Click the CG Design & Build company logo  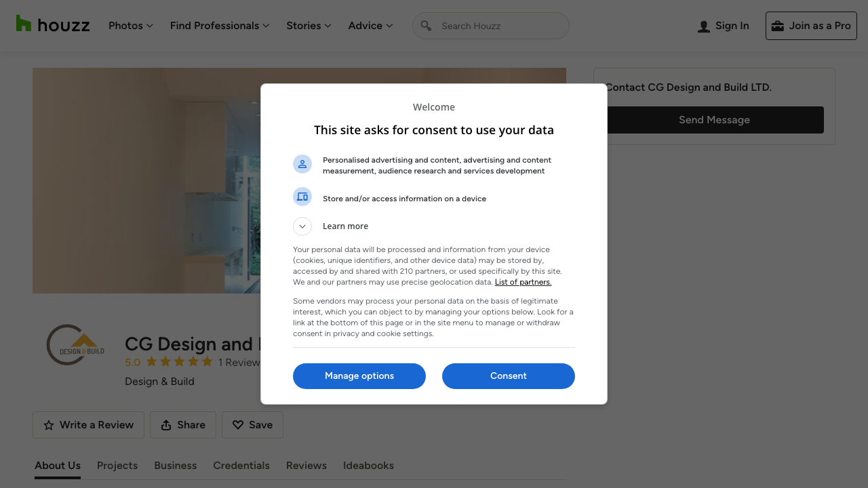(x=76, y=345)
